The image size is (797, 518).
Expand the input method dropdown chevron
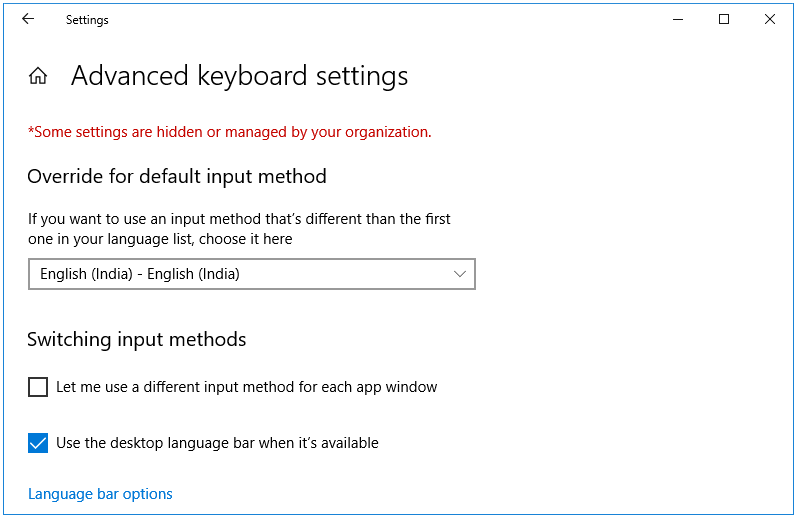pos(460,274)
